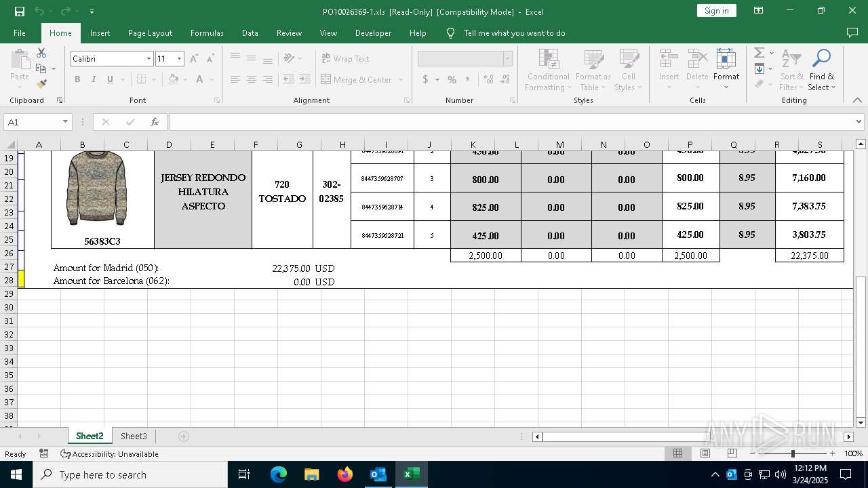Click the New Sheet plus icon

coord(184,436)
